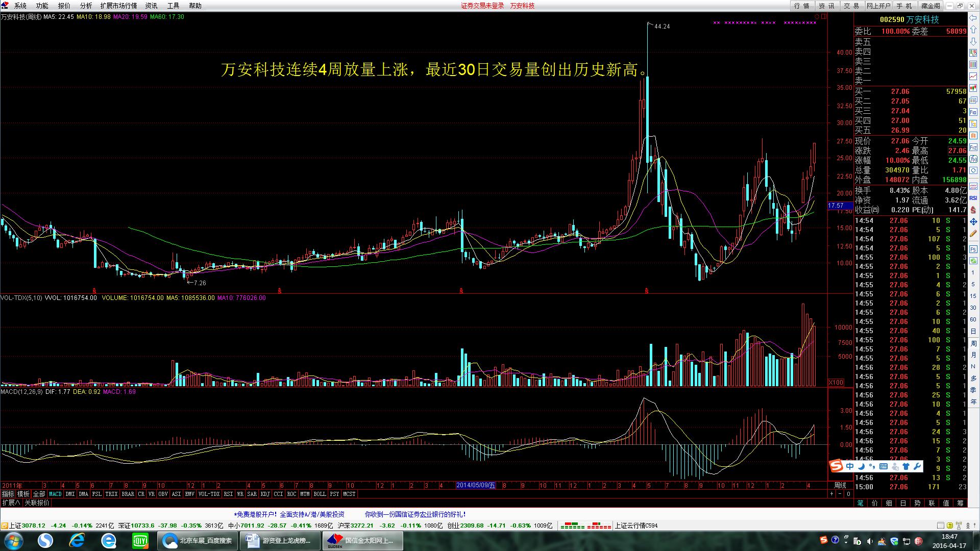Open the 功能 menu
This screenshot has width=980, height=551.
42,6
